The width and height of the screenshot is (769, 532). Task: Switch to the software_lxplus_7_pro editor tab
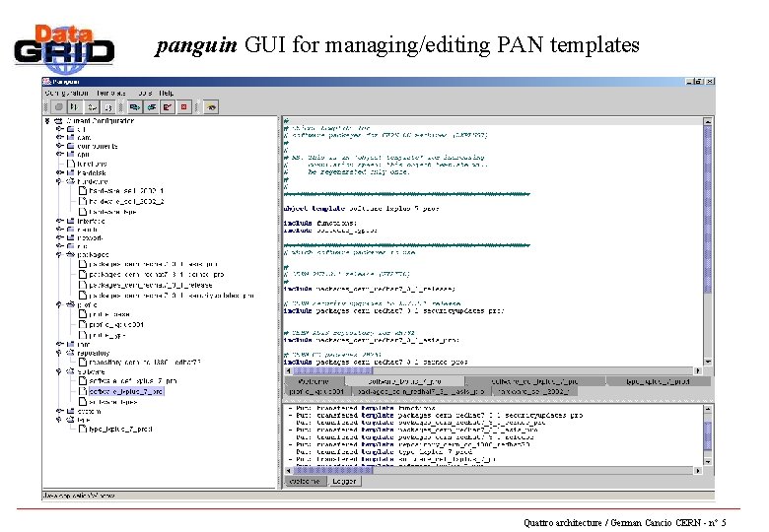(x=405, y=381)
